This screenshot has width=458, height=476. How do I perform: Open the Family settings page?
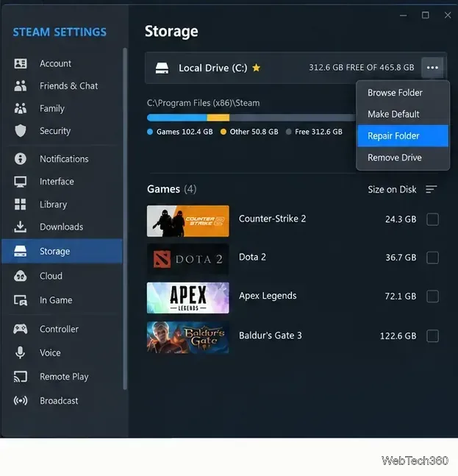(x=62, y=108)
